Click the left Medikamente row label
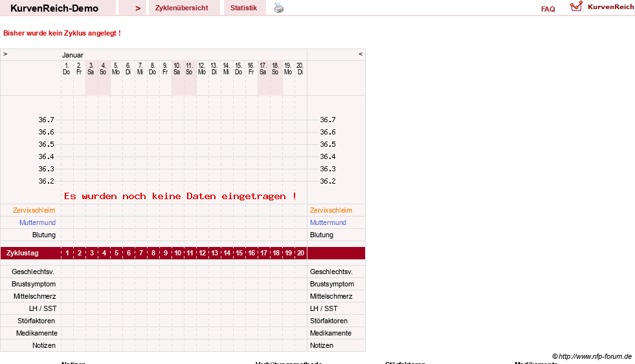635x364 pixels. click(x=36, y=333)
